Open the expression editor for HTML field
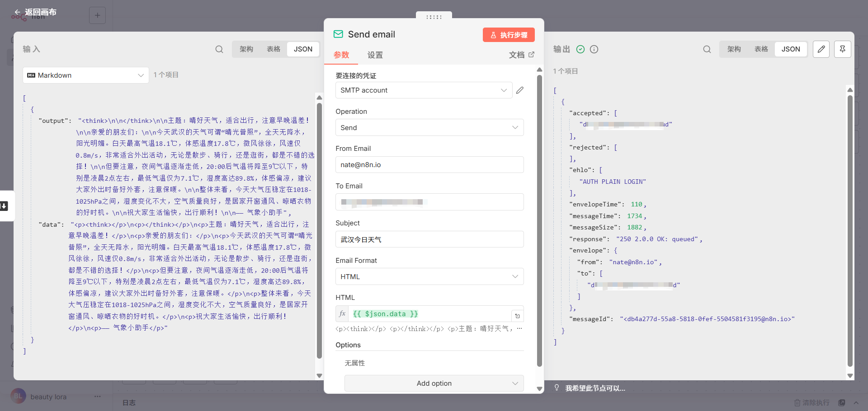 (518, 316)
